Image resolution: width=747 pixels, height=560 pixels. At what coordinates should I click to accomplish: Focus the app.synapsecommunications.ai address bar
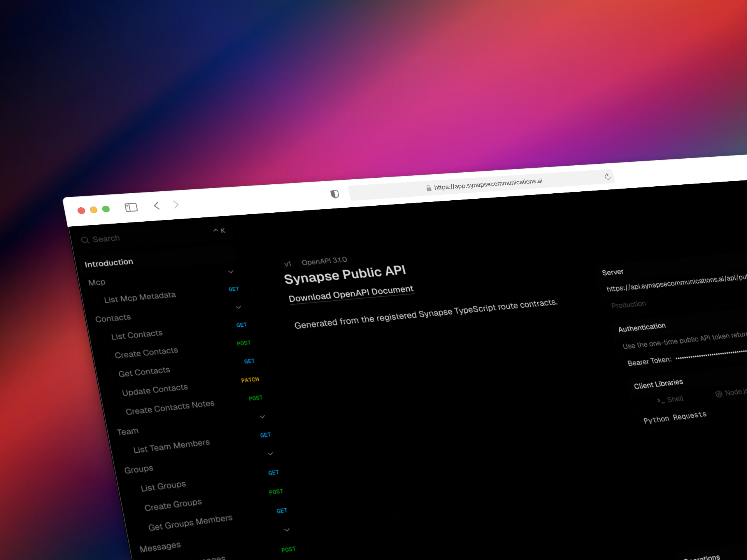[x=481, y=185]
